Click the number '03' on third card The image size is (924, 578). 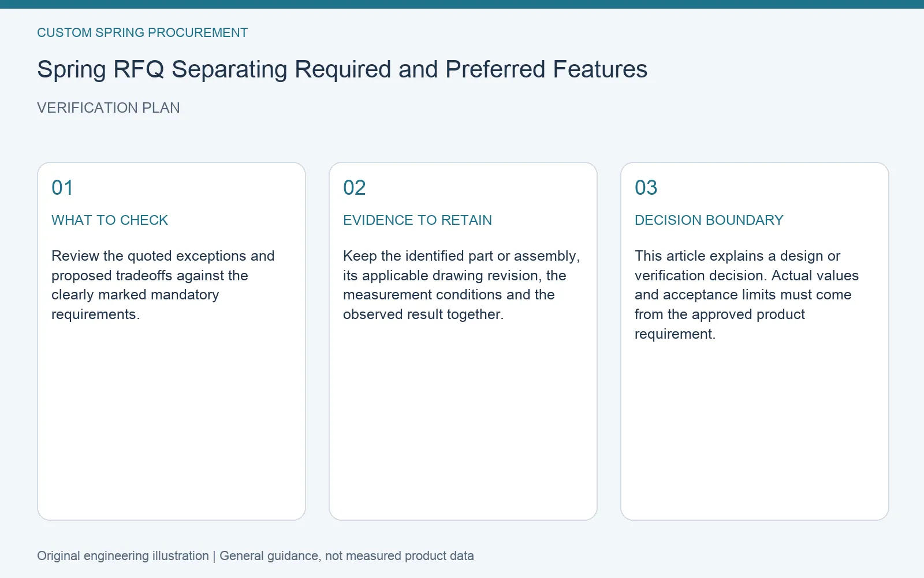[646, 188]
